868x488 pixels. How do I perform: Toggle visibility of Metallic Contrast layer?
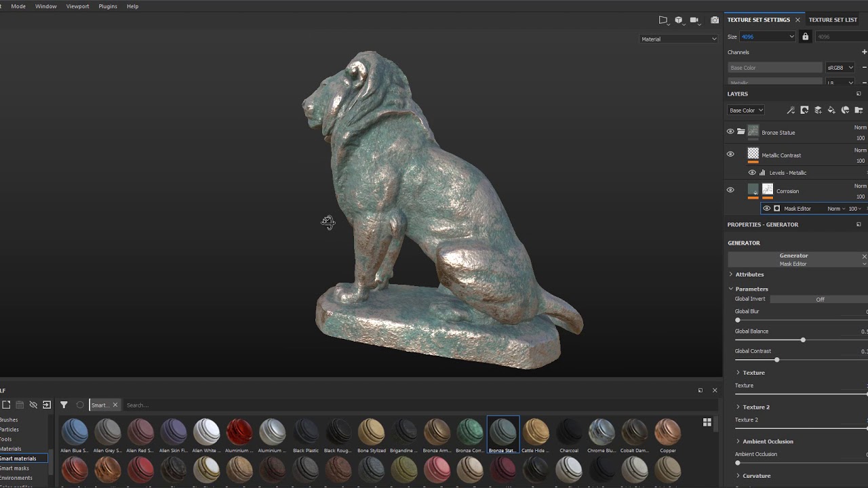[730, 155]
